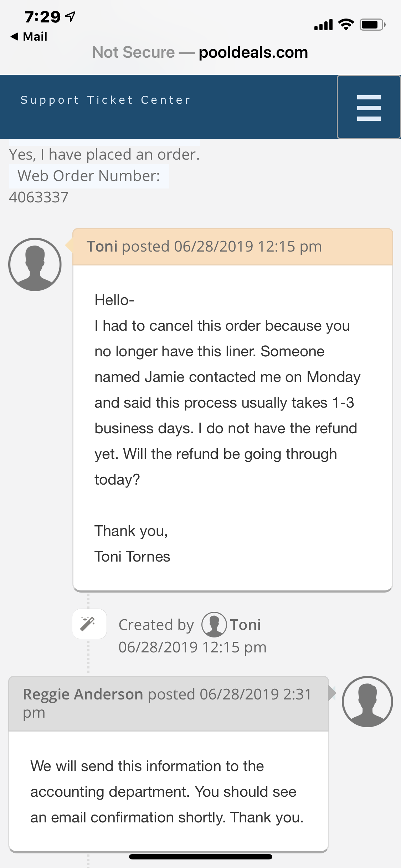Tap Toni's large avatar icon
Screen dimensions: 401x868
[35, 264]
